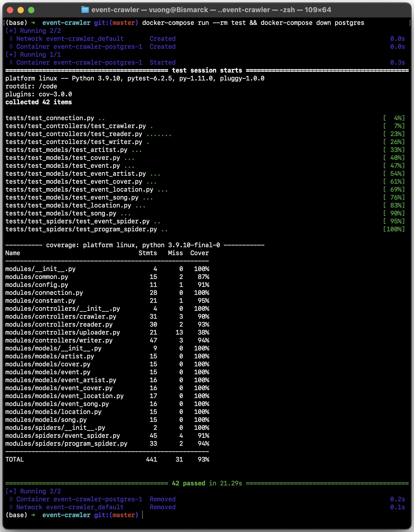Image resolution: width=414 pixels, height=532 pixels.
Task: Click the 0.3s timing value
Action: click(x=398, y=62)
